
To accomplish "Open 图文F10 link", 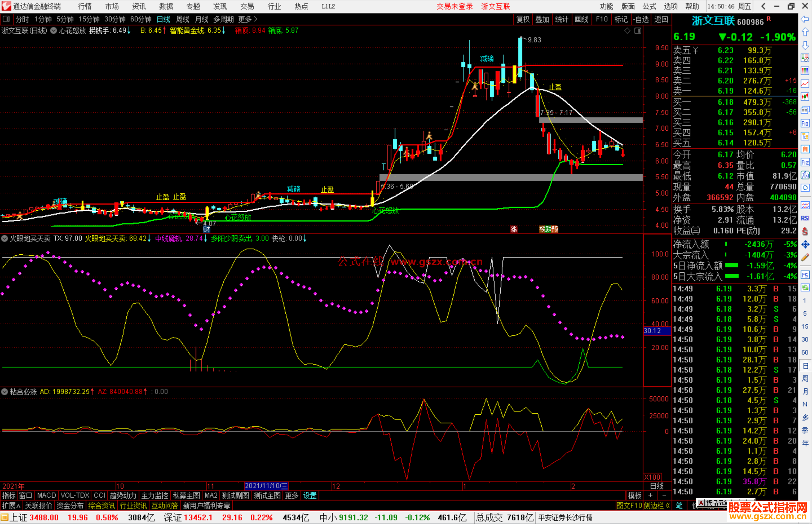I will click(x=629, y=506).
